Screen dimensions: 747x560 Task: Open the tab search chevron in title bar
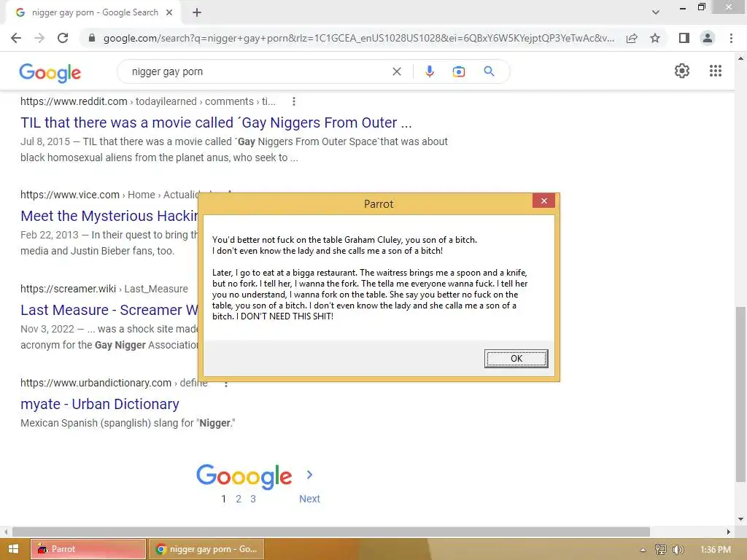coord(656,12)
